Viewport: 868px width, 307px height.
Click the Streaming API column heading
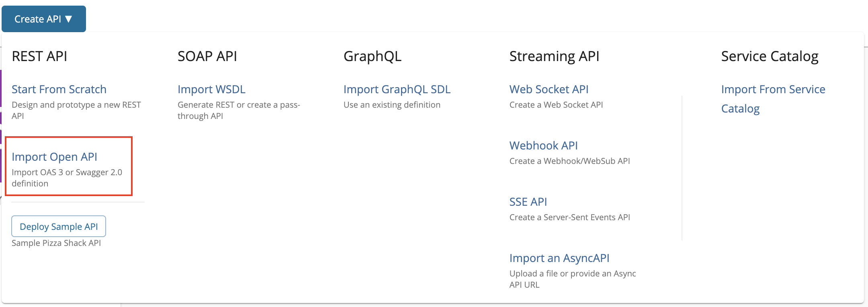click(x=555, y=56)
